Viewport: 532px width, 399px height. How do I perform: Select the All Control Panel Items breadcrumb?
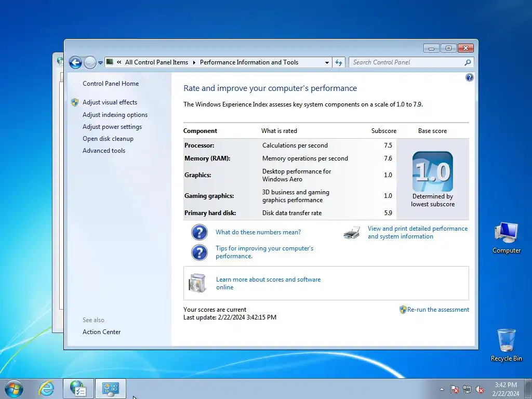pyautogui.click(x=156, y=62)
